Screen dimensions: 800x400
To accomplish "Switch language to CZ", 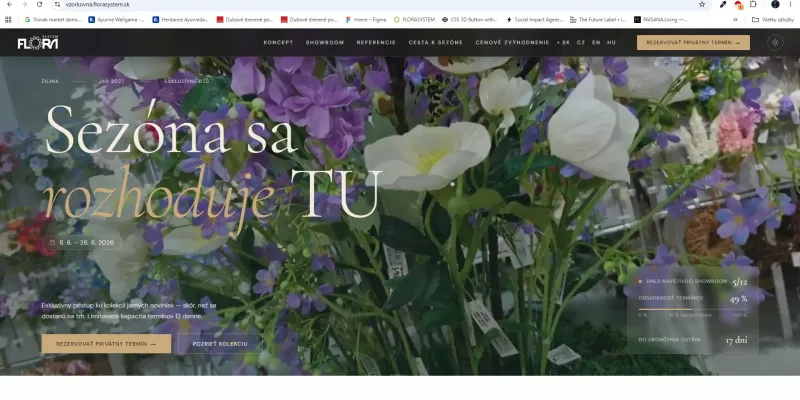I will (x=581, y=43).
